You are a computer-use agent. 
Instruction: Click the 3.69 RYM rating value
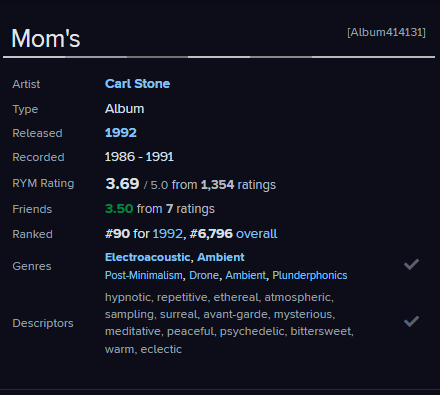(x=122, y=184)
